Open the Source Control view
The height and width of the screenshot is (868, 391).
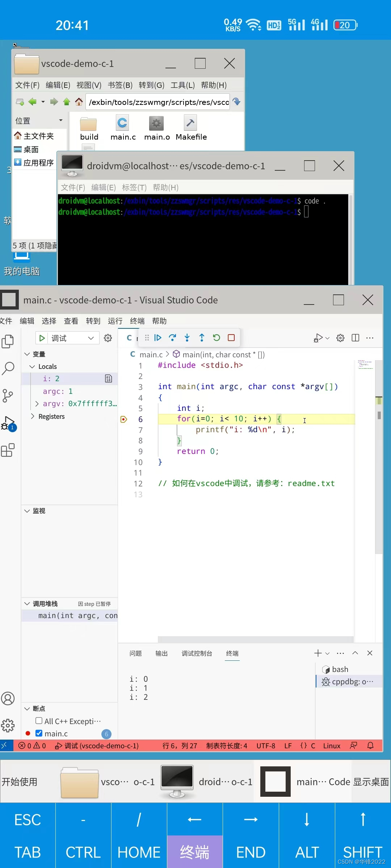[x=8, y=396]
